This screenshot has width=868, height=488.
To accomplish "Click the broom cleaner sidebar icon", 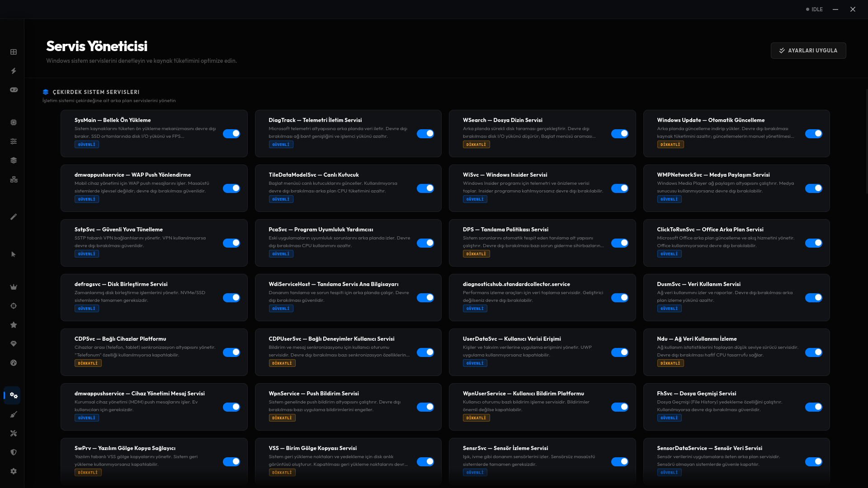I will pyautogui.click(x=14, y=414).
